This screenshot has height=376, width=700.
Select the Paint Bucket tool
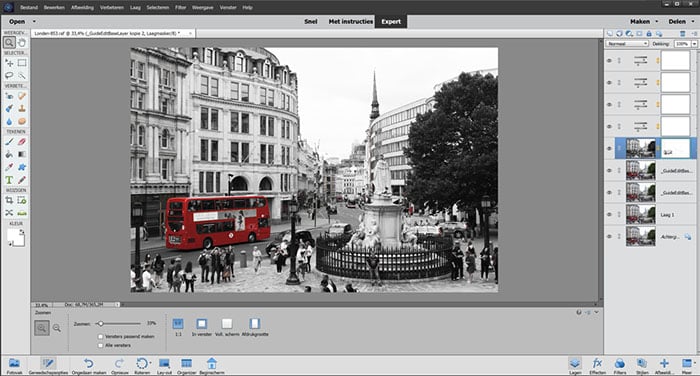click(9, 155)
